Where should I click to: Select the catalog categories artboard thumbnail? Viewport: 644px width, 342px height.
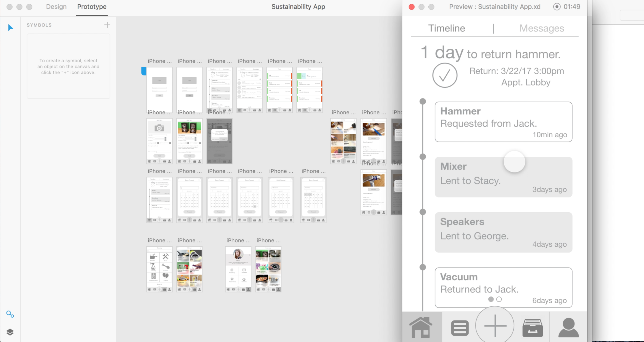point(159,269)
